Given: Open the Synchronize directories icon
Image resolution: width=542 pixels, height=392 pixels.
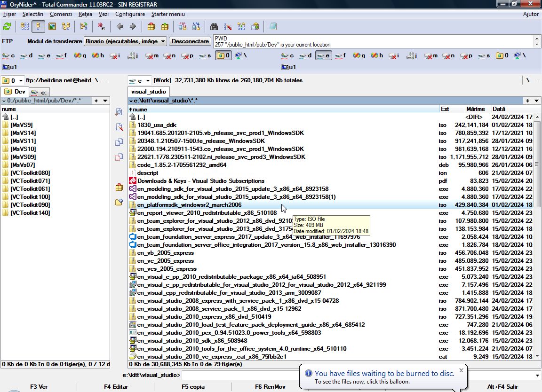Looking at the screenshot, I should (x=241, y=27).
